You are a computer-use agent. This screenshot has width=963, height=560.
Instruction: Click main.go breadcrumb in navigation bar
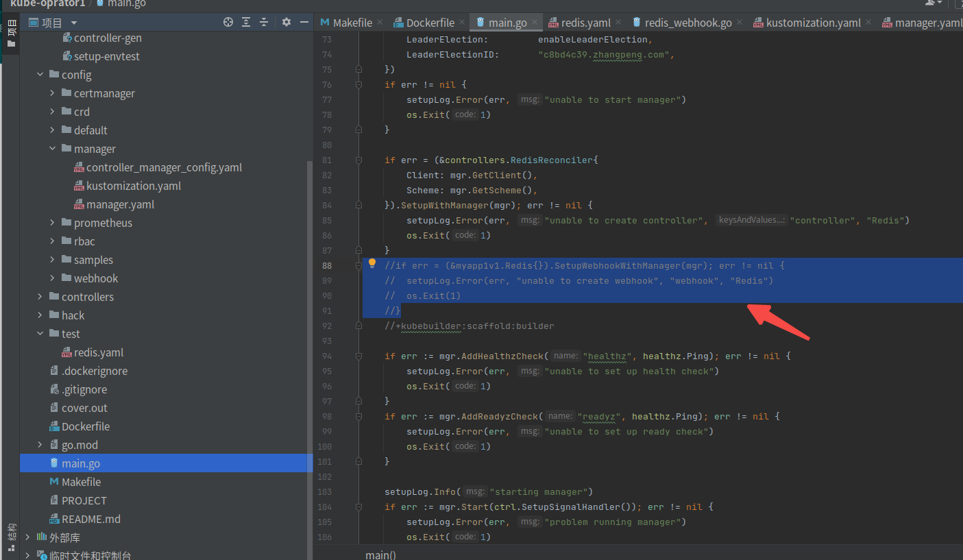click(121, 3)
